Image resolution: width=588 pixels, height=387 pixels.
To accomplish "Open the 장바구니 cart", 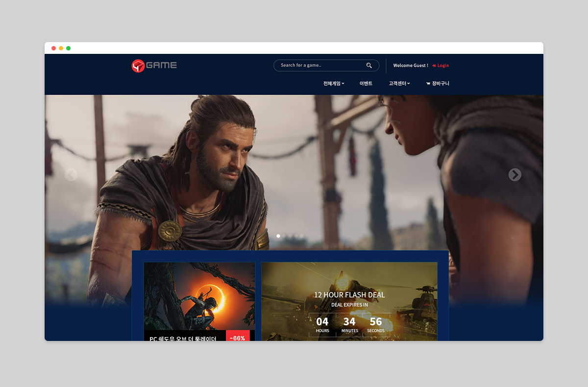I will pyautogui.click(x=438, y=83).
